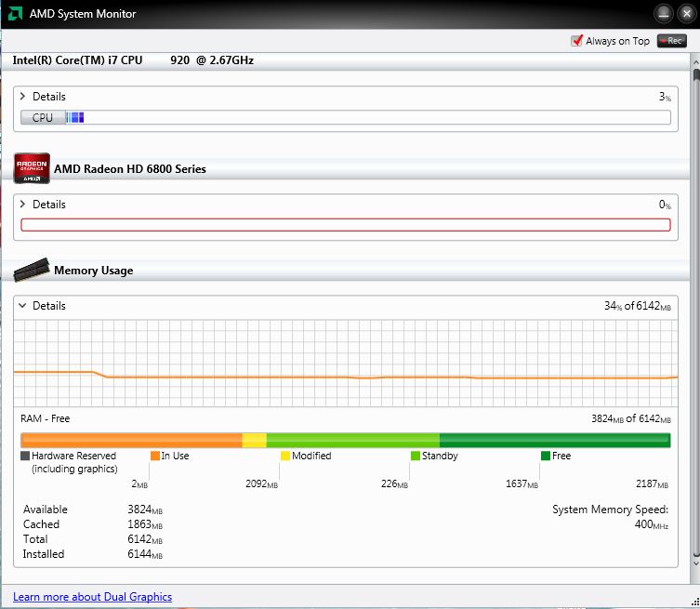Click the Memory Usage heading
This screenshot has height=609, width=700.
[x=93, y=271]
